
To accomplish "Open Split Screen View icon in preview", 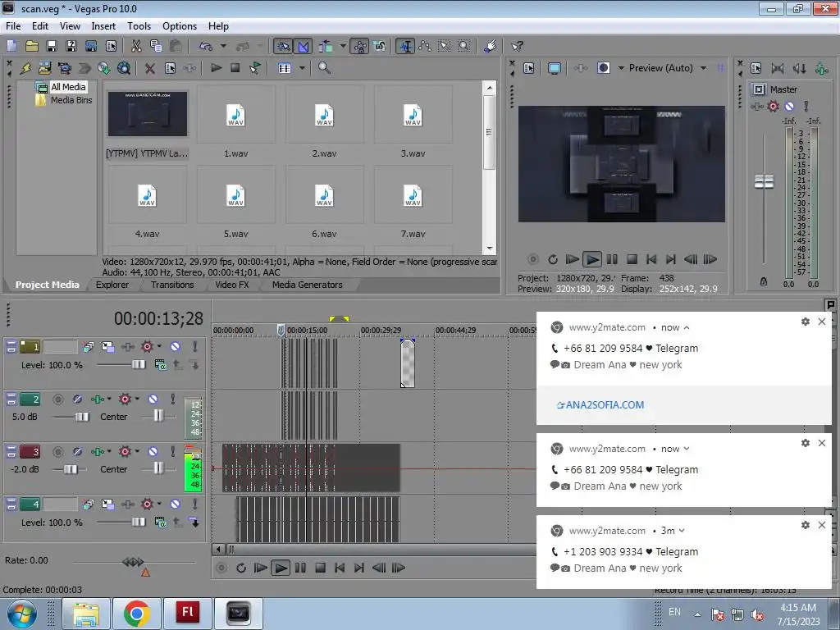I will click(x=603, y=68).
